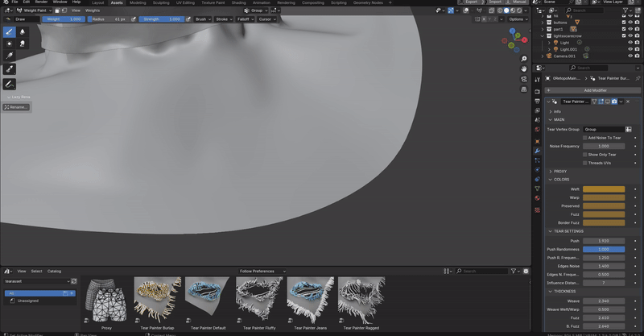This screenshot has height=336, width=644.
Task: Click the red X axis on navigation gizmo
Action: pos(525,40)
